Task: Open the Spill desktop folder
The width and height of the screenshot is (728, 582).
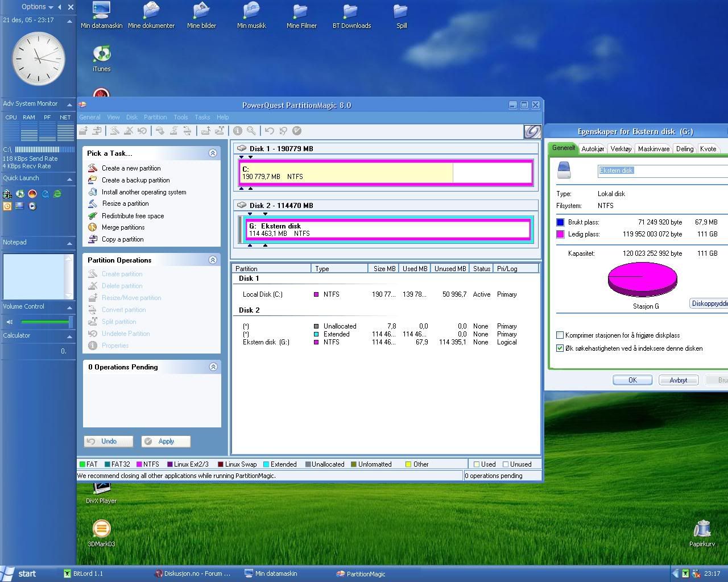Action: 402,15
